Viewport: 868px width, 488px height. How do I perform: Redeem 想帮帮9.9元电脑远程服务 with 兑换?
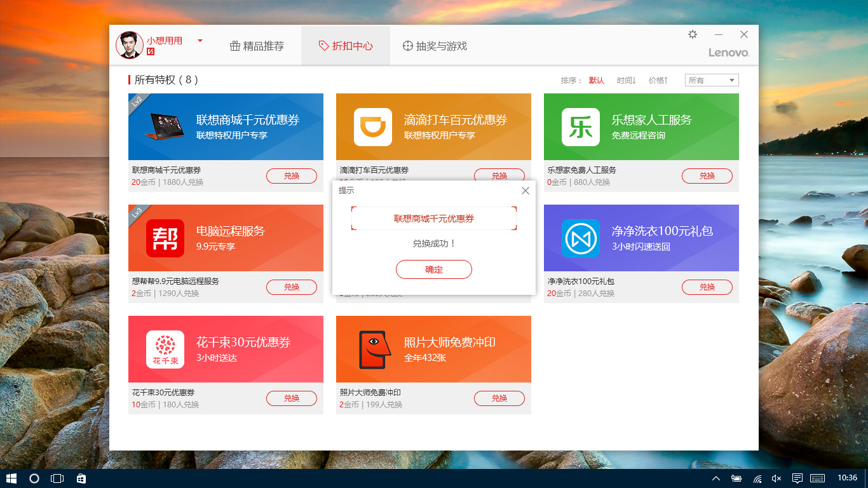point(292,287)
